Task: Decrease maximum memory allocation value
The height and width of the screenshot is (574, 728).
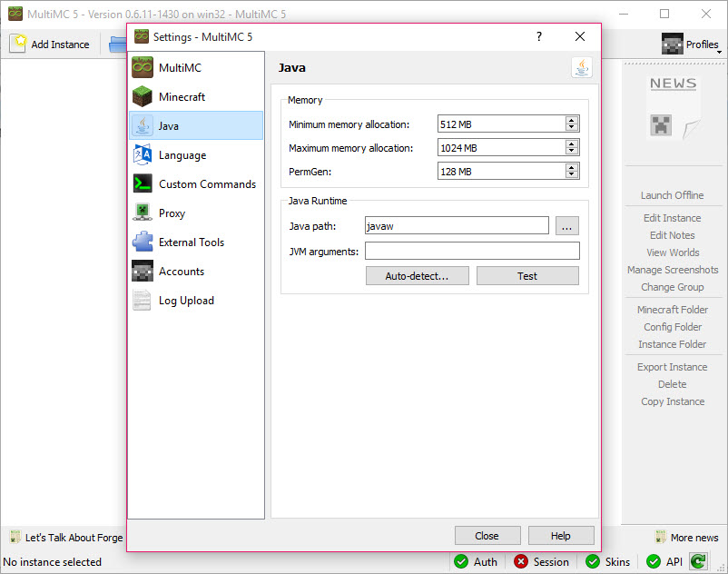Action: (572, 151)
